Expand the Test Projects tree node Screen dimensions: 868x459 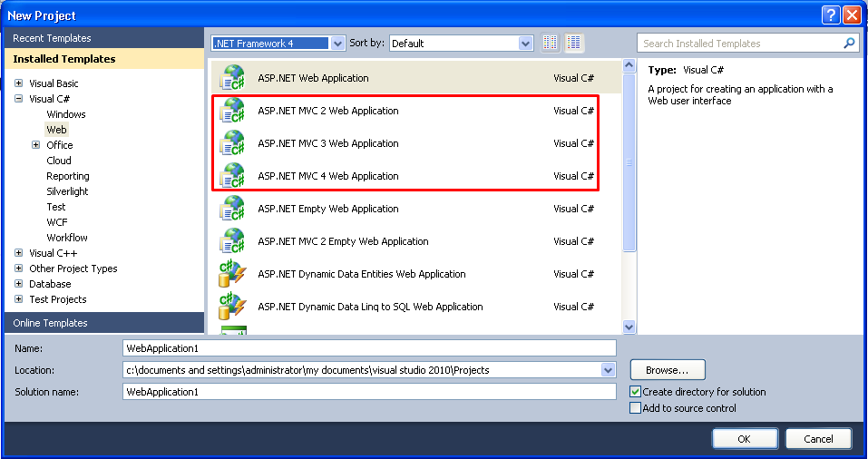coord(19,299)
